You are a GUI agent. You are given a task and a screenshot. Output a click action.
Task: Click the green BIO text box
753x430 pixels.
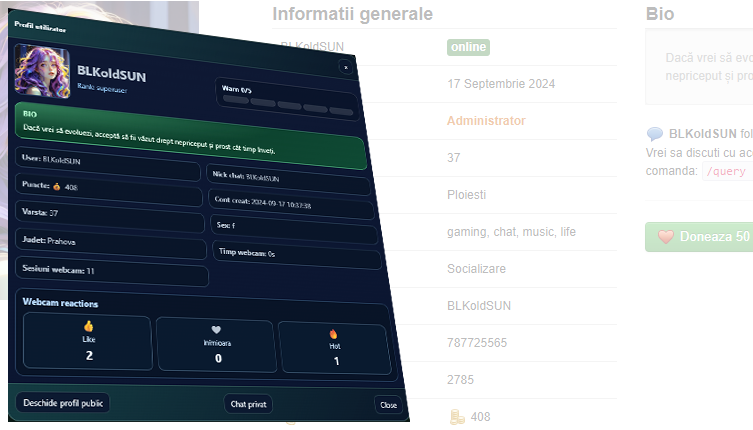(x=190, y=135)
